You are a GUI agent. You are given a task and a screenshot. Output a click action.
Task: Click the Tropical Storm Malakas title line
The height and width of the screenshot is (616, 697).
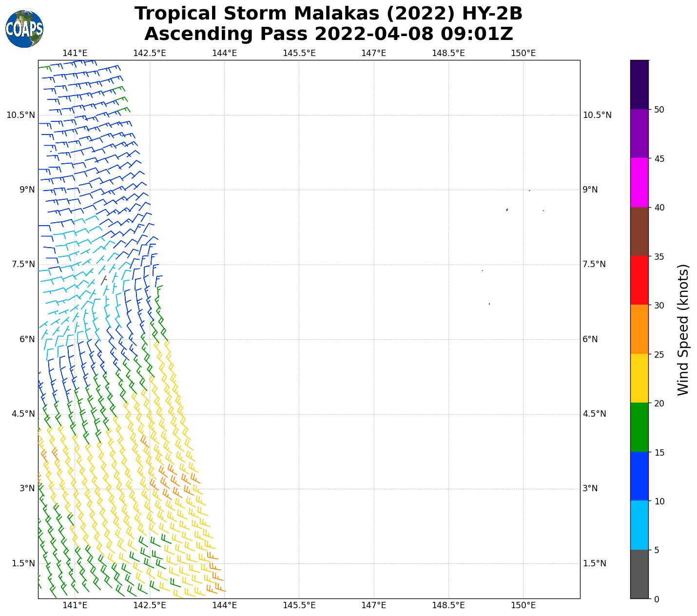[x=328, y=14]
